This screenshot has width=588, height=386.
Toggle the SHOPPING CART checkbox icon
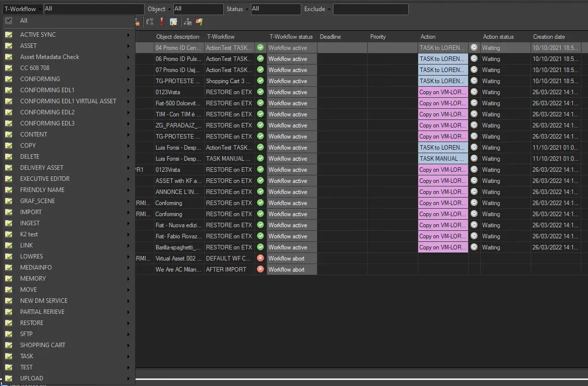pyautogui.click(x=9, y=345)
